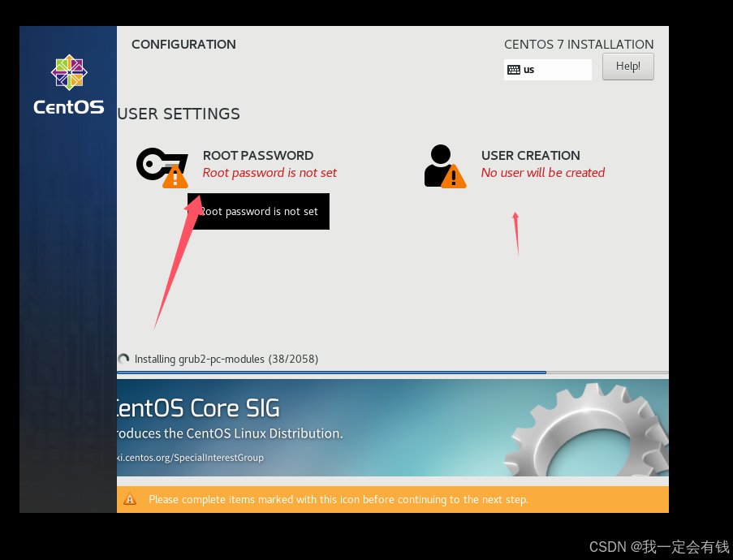Click the CONFIGURATION title
Image resolution: width=733 pixels, height=560 pixels.
[183, 45]
